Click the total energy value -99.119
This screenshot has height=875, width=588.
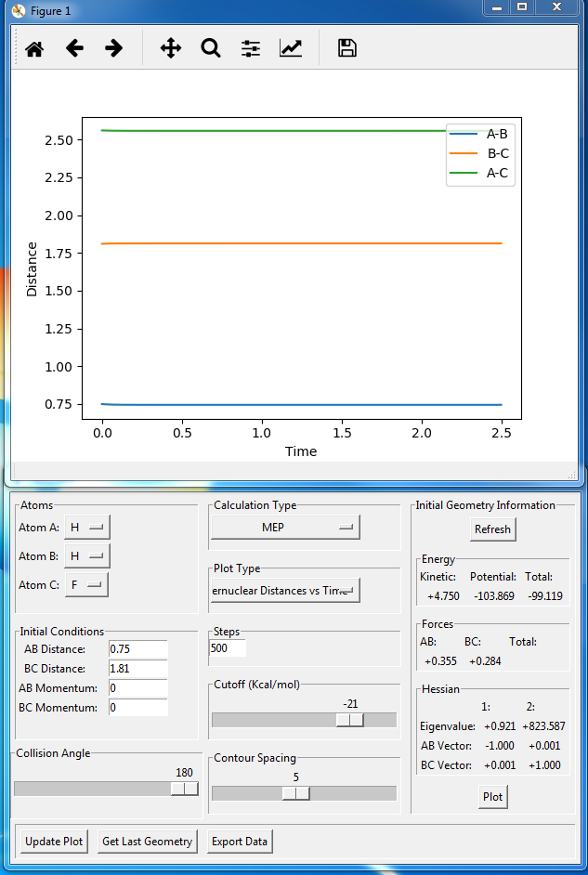(545, 596)
